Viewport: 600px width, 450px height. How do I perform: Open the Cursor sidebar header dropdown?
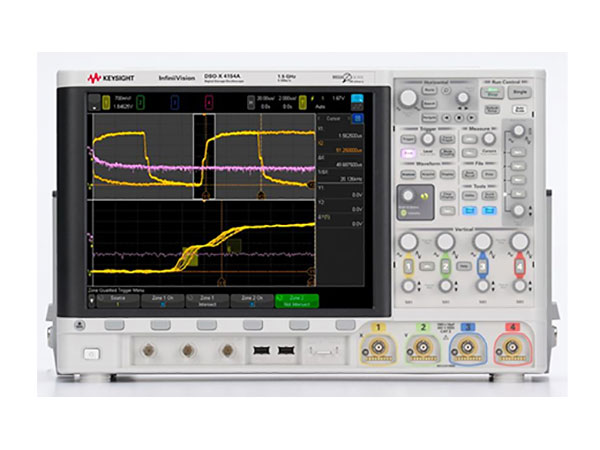334,119
